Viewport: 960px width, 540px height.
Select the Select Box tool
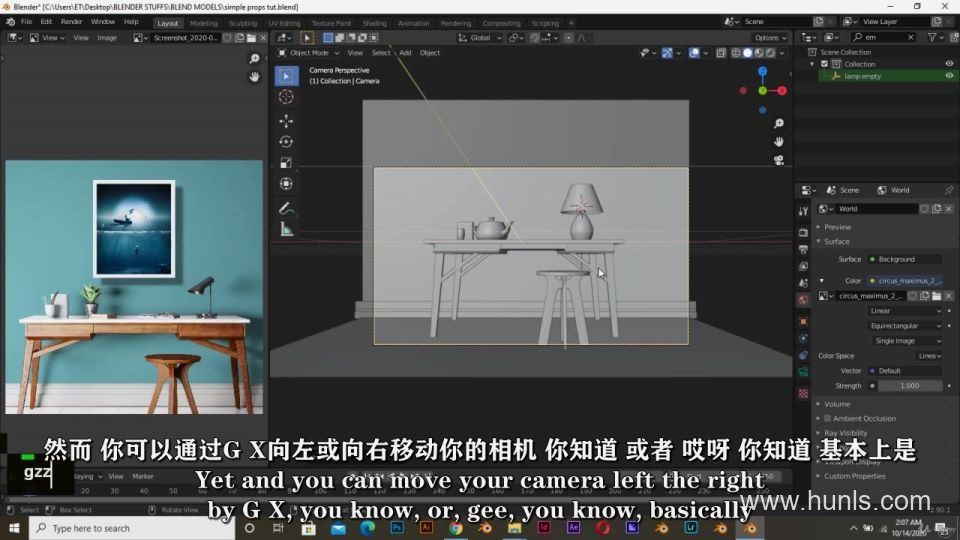click(286, 76)
